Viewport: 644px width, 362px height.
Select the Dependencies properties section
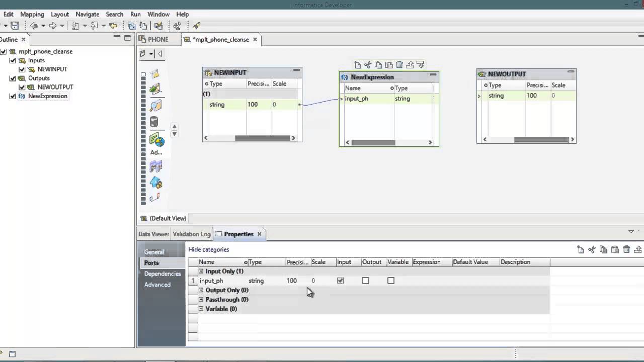click(163, 274)
